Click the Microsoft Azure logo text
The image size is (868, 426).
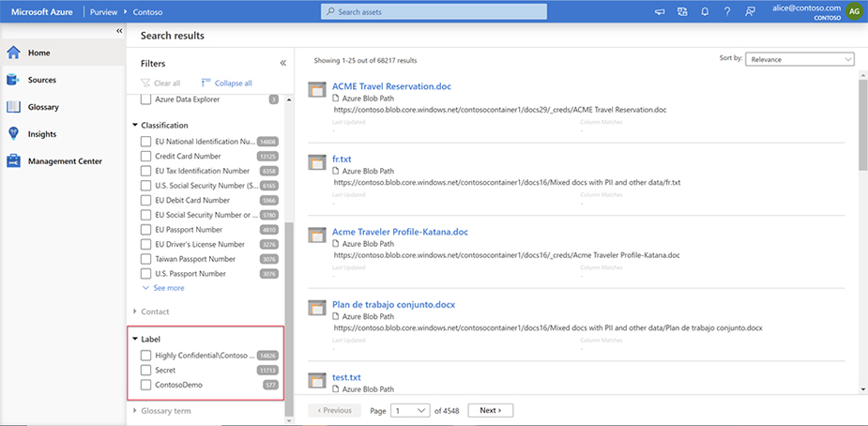click(x=41, y=11)
